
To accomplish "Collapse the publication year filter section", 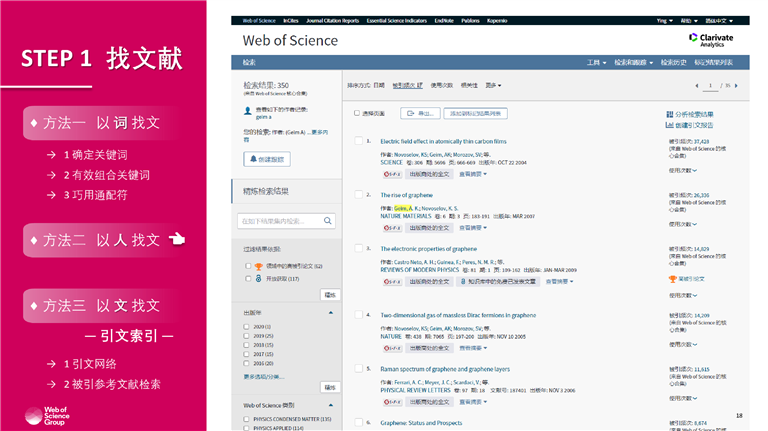I will click(x=331, y=312).
